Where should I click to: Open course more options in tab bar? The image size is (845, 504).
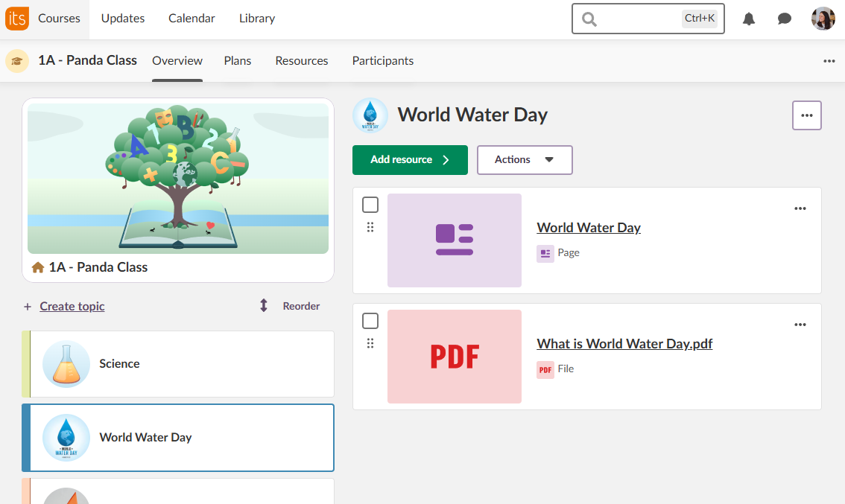pyautogui.click(x=829, y=61)
